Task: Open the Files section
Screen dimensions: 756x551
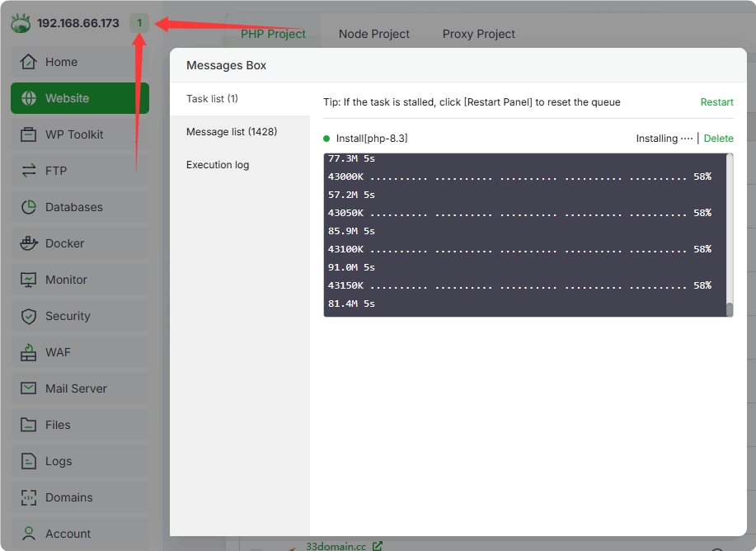Action: (80, 425)
